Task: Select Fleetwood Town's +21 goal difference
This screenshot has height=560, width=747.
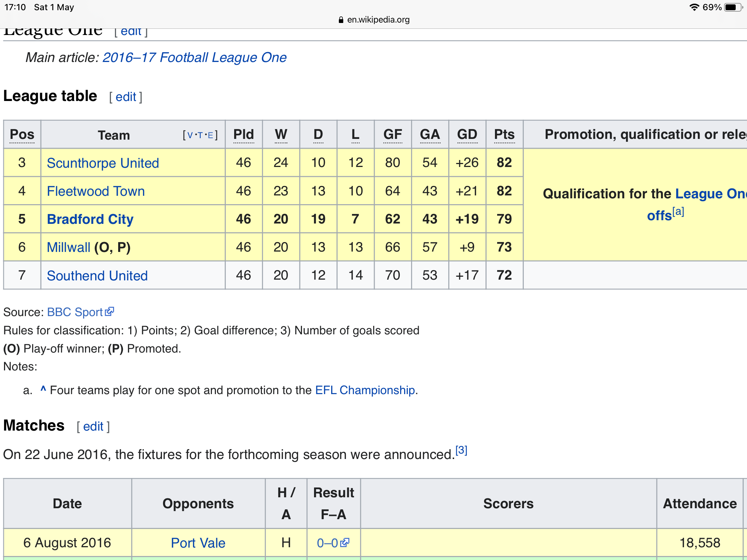Action: click(467, 191)
